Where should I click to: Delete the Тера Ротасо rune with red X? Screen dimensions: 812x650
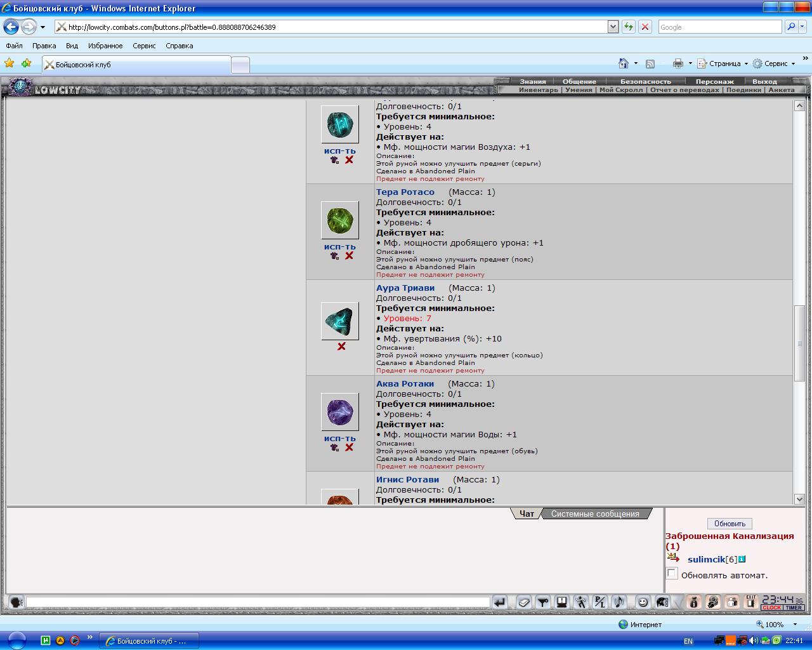(x=349, y=256)
